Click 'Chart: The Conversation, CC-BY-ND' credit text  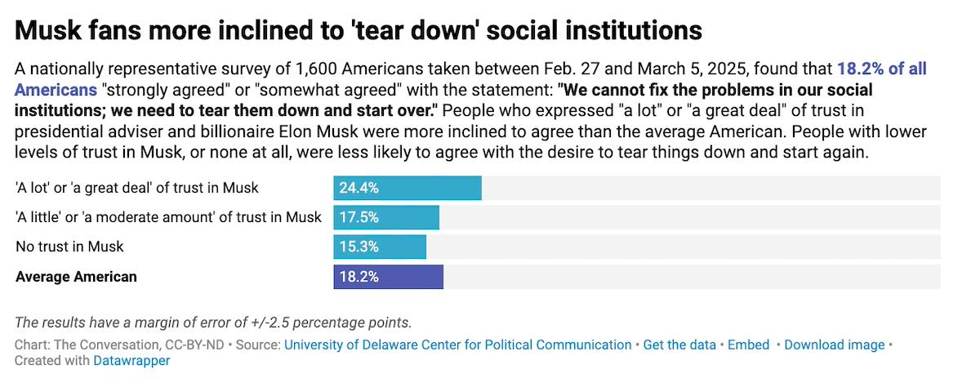click(119, 345)
